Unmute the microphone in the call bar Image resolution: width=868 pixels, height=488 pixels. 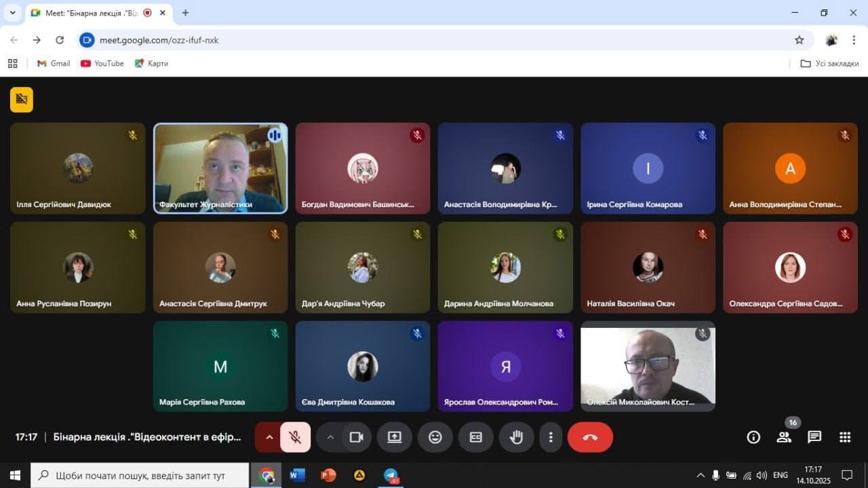(295, 437)
